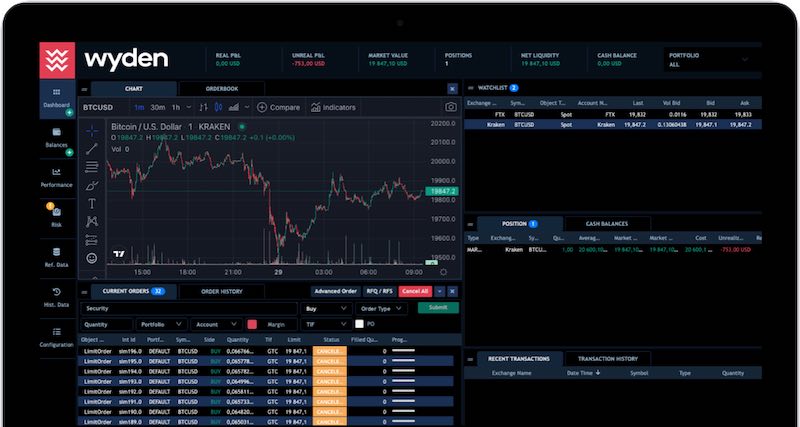Click the Indicators button
This screenshot has width=800, height=427.
333,107
